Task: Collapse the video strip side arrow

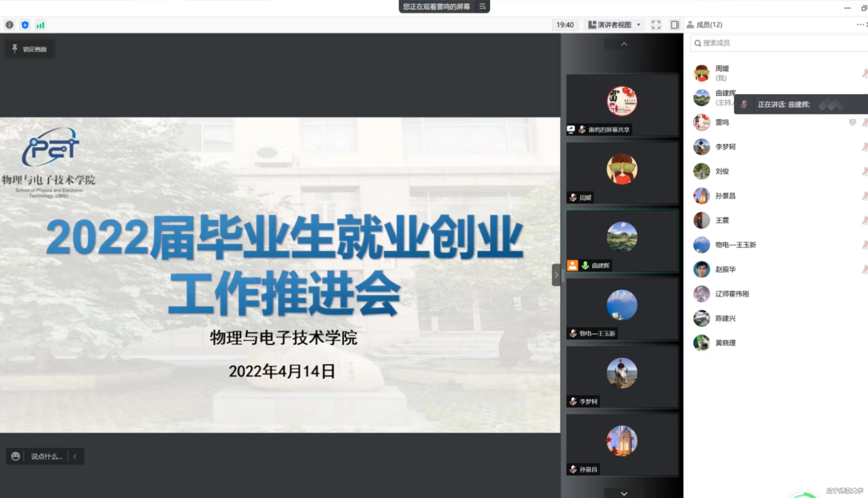Action: 556,275
